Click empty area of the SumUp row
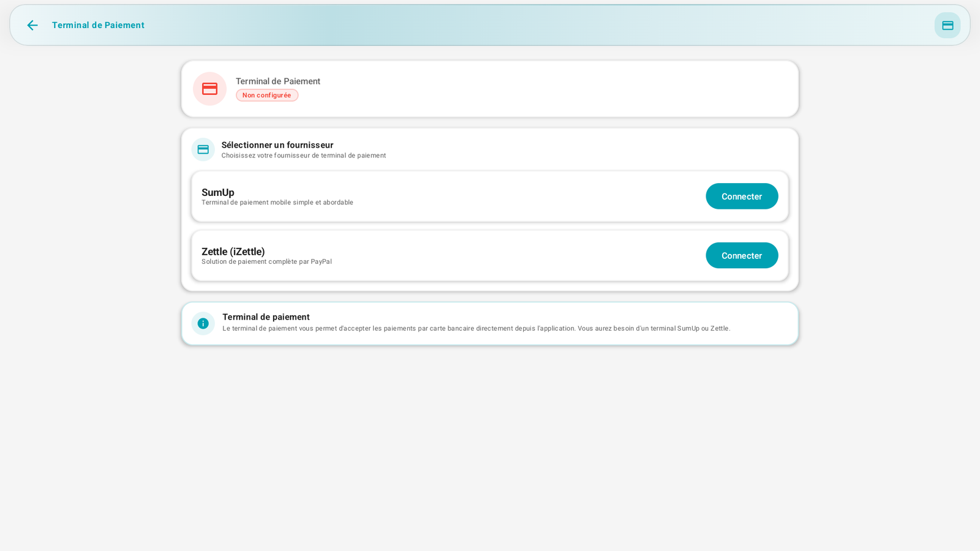This screenshot has width=980, height=551. click(x=527, y=197)
